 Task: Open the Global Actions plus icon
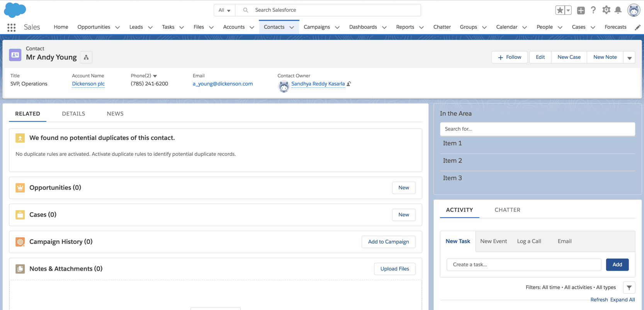click(x=581, y=10)
